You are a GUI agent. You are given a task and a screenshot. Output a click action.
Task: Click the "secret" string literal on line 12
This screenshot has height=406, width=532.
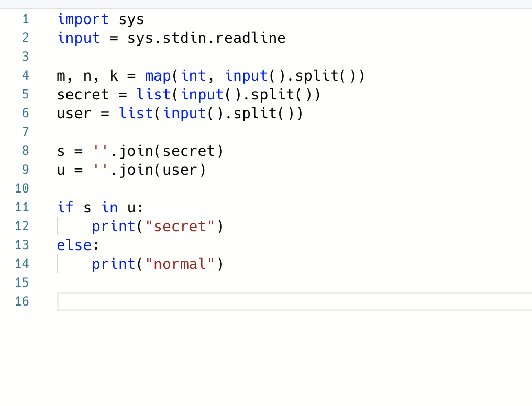coord(180,227)
